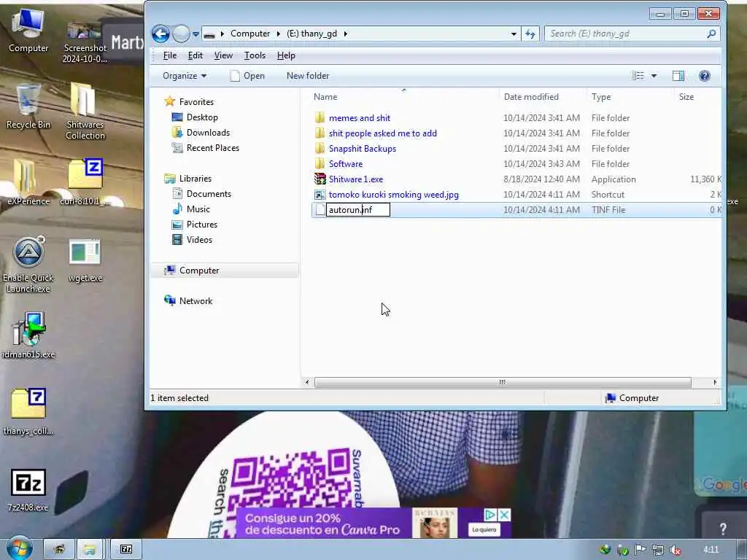Viewport: 747px width, 560px height.
Task: Click the 7z taskbar button
Action: pos(126,550)
